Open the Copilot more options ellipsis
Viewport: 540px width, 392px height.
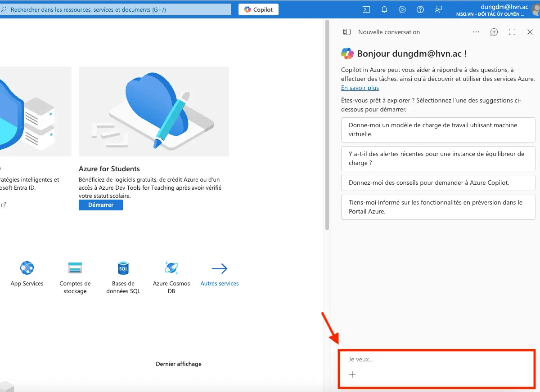[476, 32]
